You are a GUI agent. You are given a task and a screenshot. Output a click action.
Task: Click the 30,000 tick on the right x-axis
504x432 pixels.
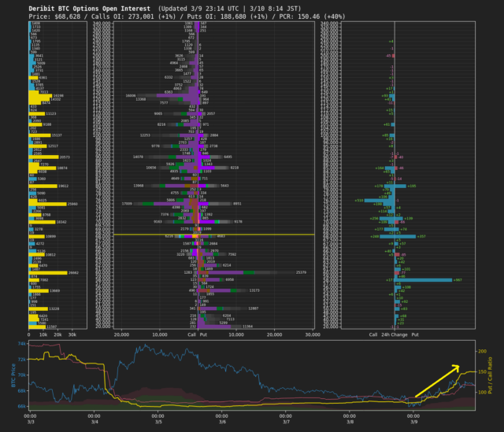pos(313,334)
